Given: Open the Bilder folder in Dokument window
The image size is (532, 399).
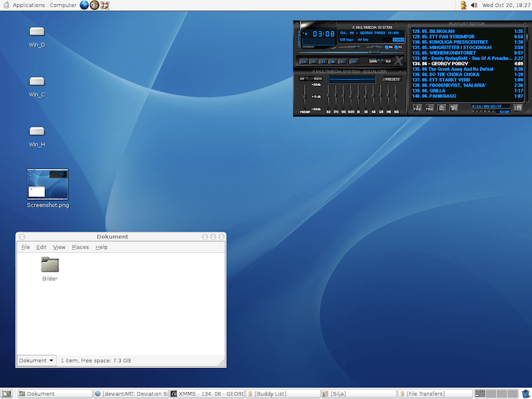Looking at the screenshot, I should point(49,265).
